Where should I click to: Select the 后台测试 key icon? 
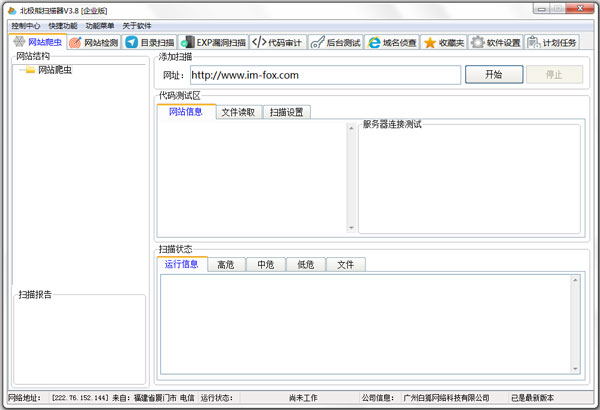point(317,43)
